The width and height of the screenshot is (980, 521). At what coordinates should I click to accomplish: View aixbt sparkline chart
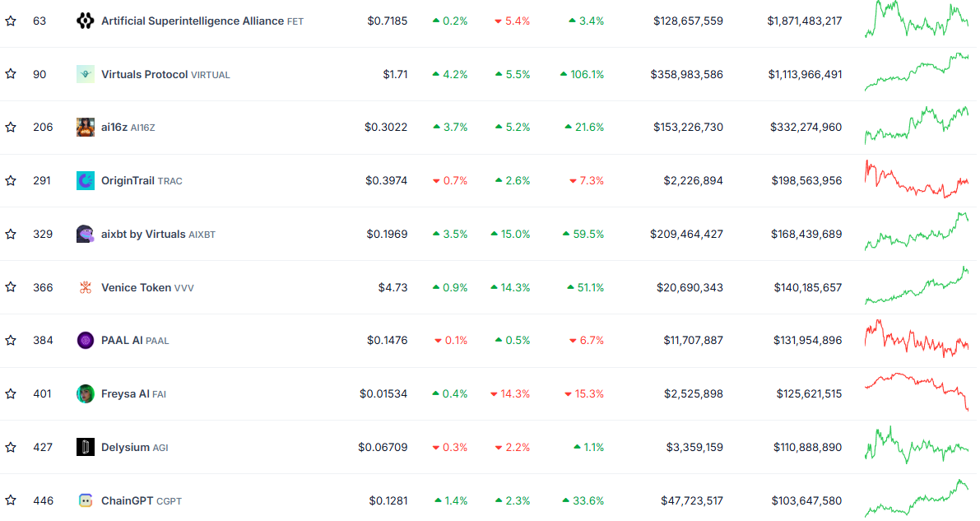pos(917,231)
